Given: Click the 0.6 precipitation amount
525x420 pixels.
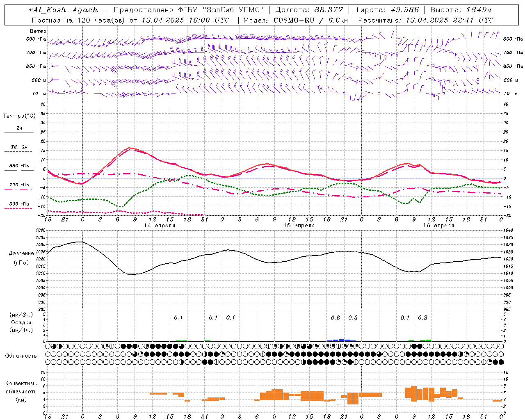Looking at the screenshot, I should pos(336,317).
